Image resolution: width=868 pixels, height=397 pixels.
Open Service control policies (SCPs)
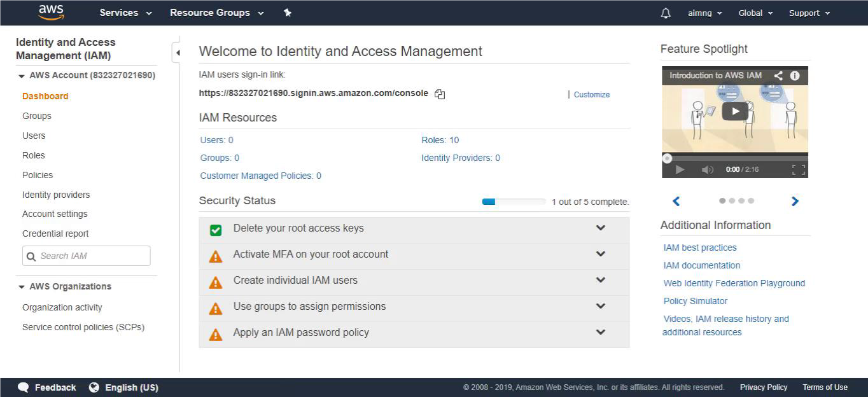coord(83,327)
